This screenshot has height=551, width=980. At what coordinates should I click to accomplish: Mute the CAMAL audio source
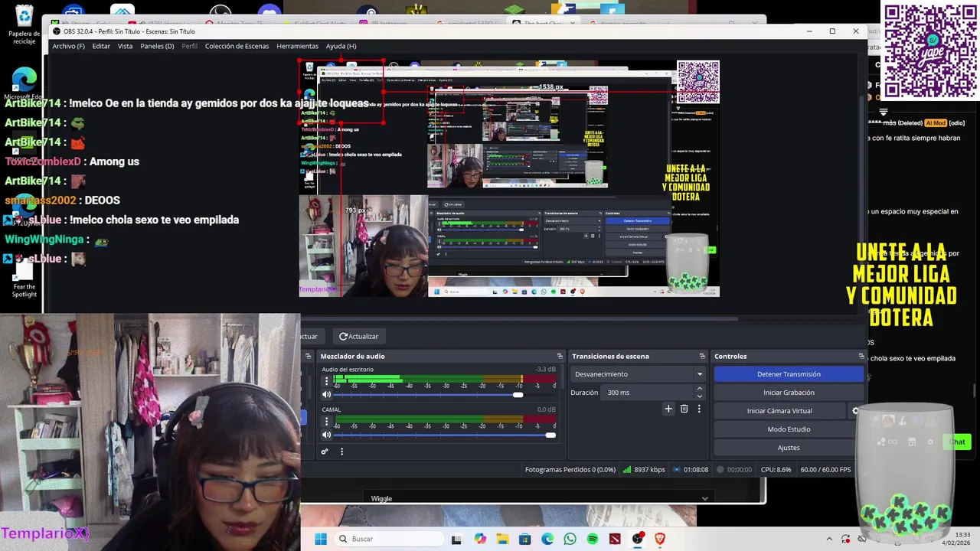pyautogui.click(x=327, y=435)
